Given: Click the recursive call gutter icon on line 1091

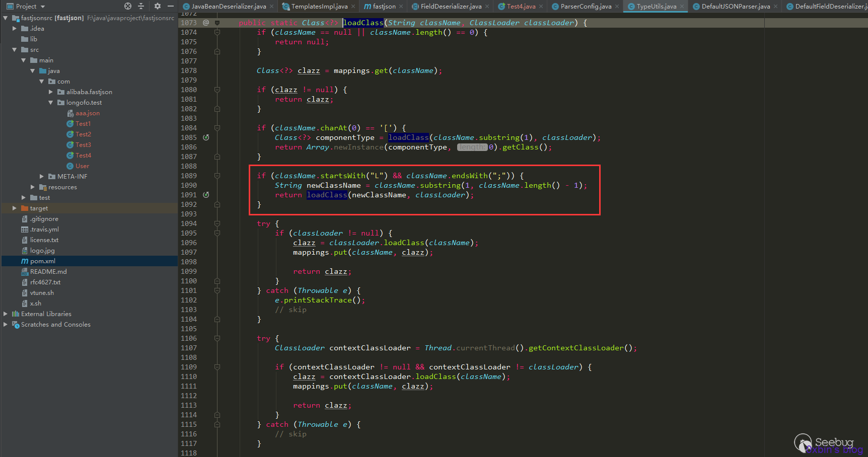Looking at the screenshot, I should point(206,195).
